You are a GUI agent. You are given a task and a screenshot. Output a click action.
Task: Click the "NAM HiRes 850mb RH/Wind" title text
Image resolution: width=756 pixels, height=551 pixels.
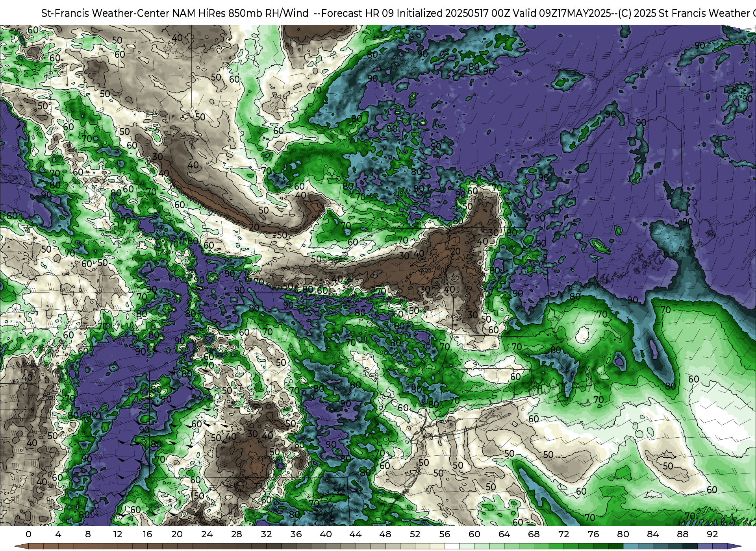241,13
